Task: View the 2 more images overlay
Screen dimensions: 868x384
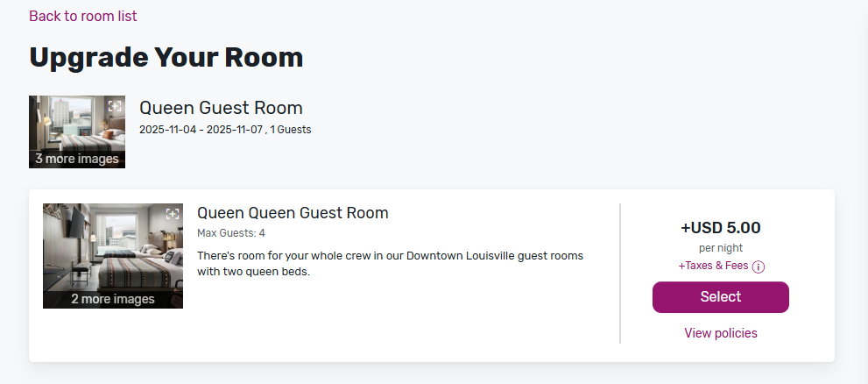Action: [x=113, y=299]
